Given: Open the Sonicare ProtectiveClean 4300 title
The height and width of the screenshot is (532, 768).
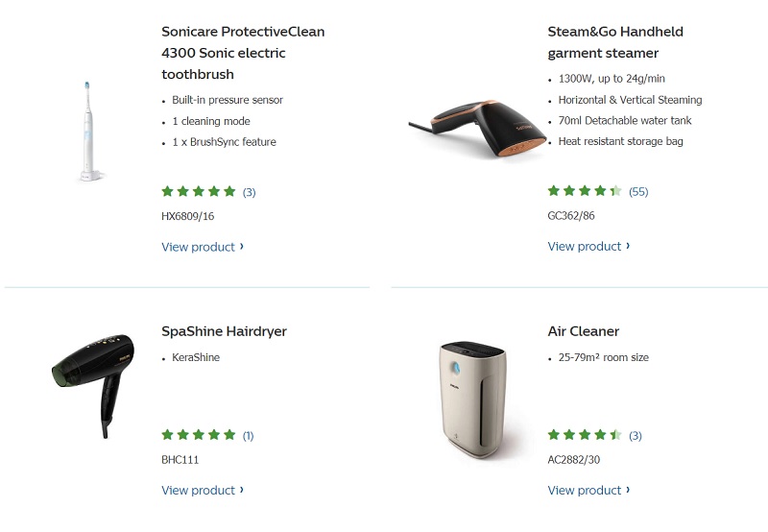Looking at the screenshot, I should pos(243,53).
